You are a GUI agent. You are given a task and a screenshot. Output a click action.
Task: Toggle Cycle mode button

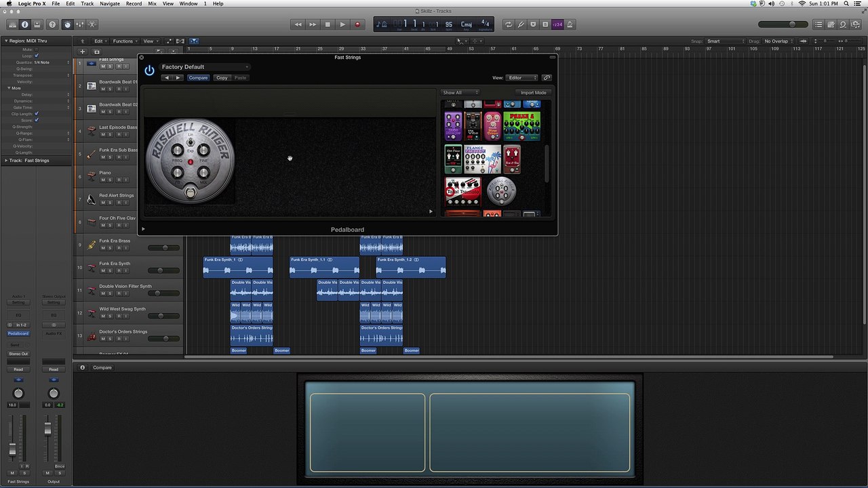click(x=509, y=24)
